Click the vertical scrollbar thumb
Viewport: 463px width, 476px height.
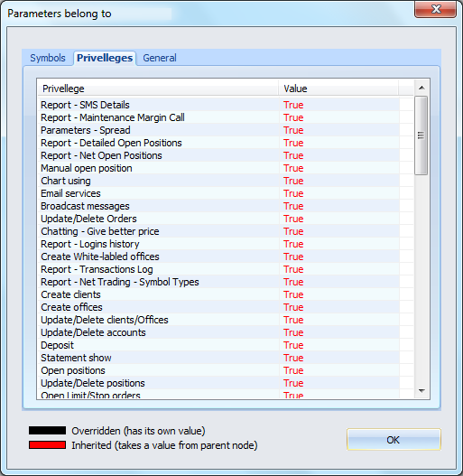[421, 135]
